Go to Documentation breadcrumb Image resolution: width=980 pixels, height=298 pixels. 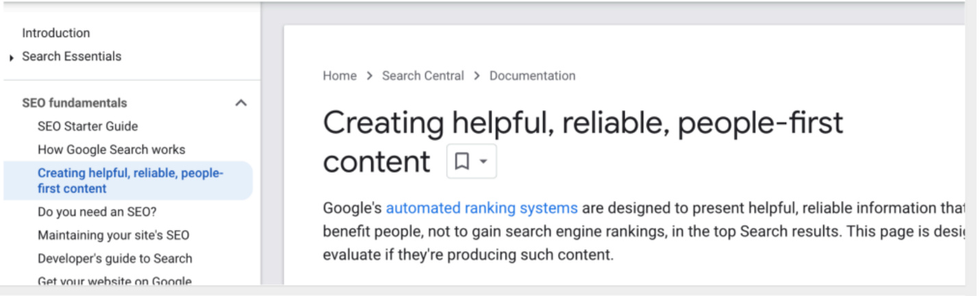(532, 76)
